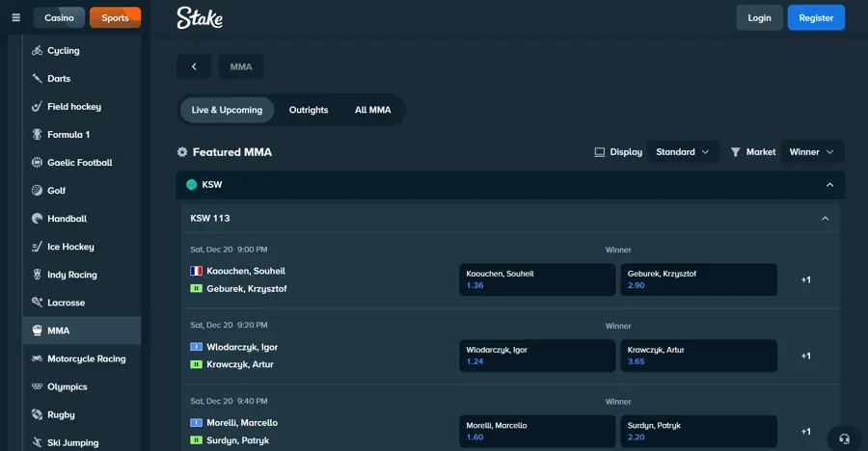
Task: Click the French flag beside Kaouchen
Action: pos(196,271)
